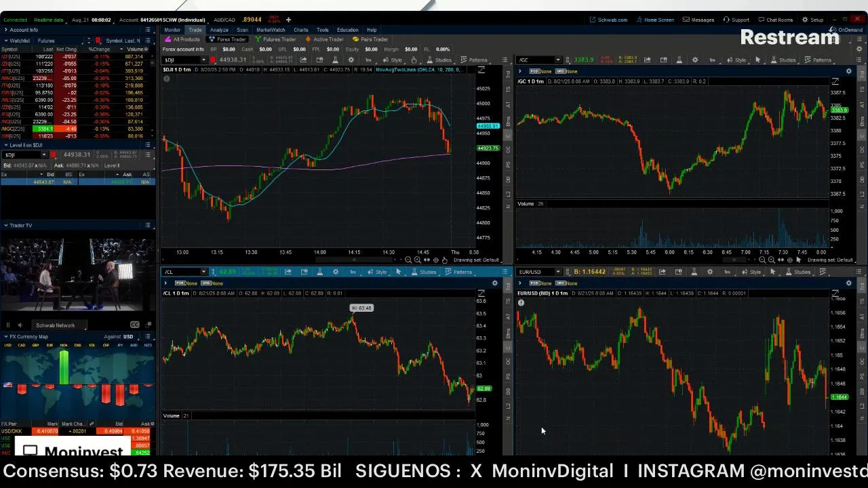868x488 pixels.
Task: Open Style menu on EUR/USD chart
Action: (751, 272)
